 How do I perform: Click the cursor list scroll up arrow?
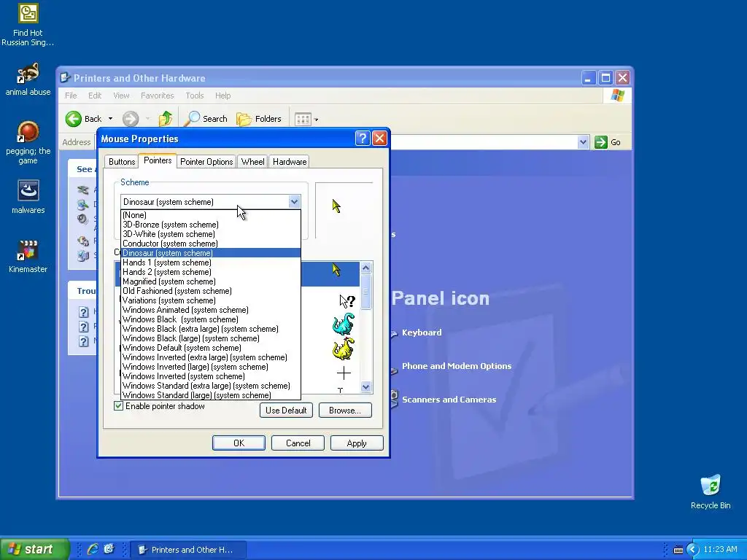tap(366, 268)
